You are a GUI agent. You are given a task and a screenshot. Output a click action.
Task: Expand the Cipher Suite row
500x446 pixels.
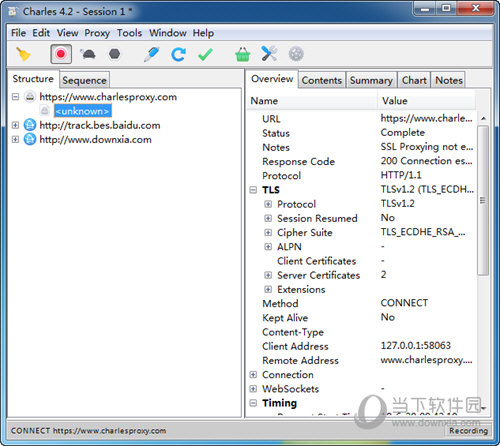point(268,232)
